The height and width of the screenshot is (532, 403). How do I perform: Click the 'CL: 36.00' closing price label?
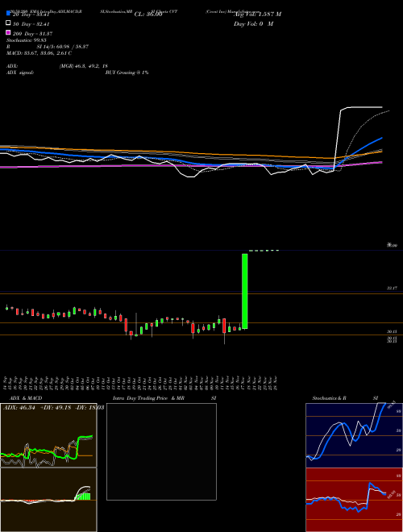point(148,15)
